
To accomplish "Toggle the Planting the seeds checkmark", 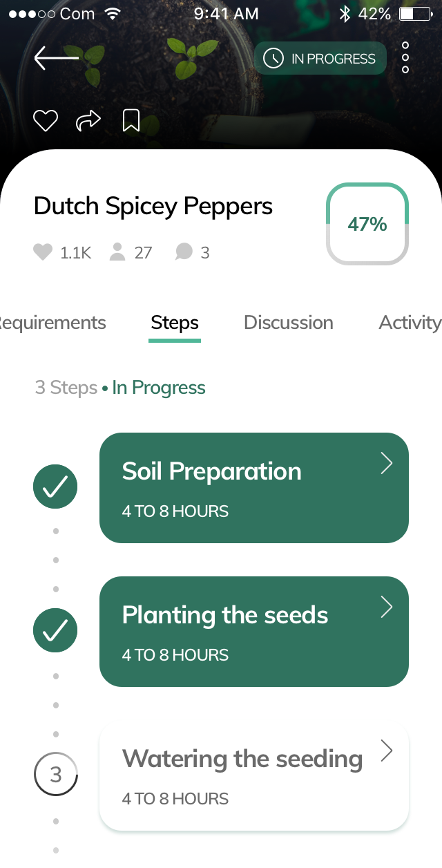I will point(55,631).
